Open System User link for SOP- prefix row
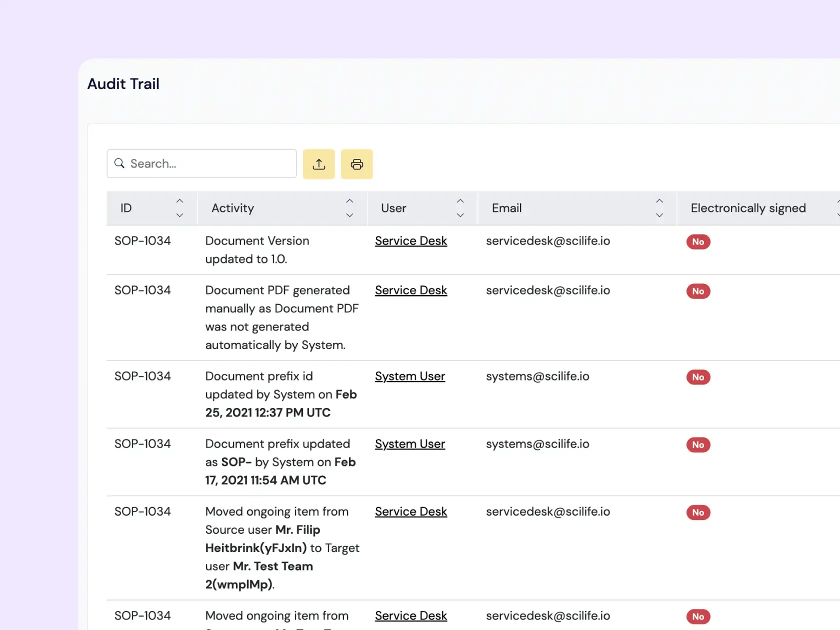The image size is (840, 630). pyautogui.click(x=409, y=444)
